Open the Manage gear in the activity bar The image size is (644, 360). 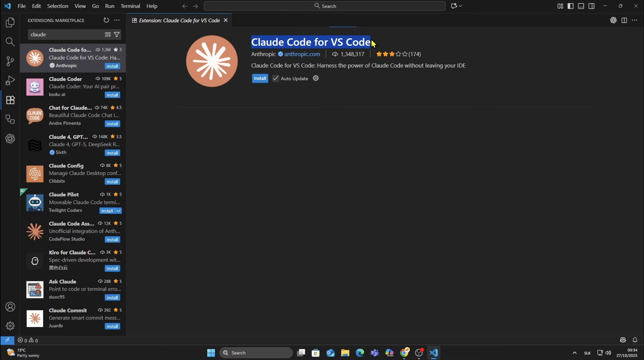[10, 326]
